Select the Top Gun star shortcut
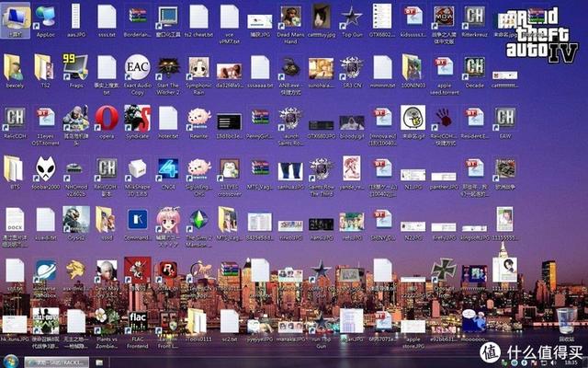The image size is (588, 368). [x=352, y=17]
